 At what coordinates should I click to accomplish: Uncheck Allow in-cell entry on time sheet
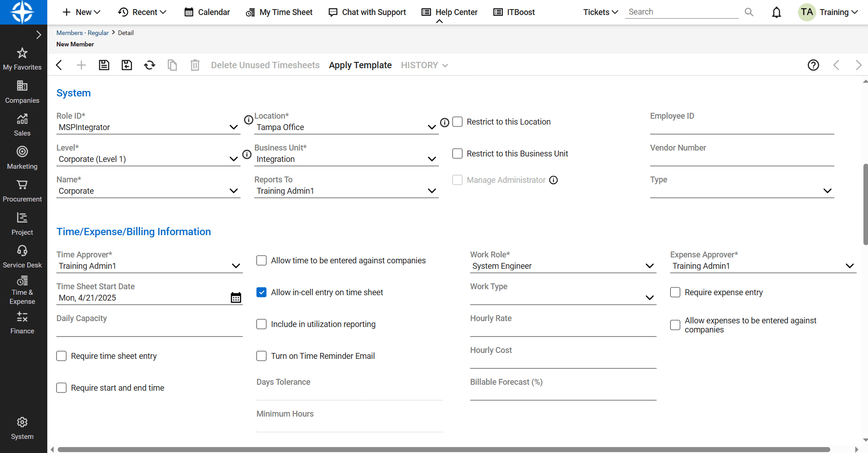(x=261, y=292)
